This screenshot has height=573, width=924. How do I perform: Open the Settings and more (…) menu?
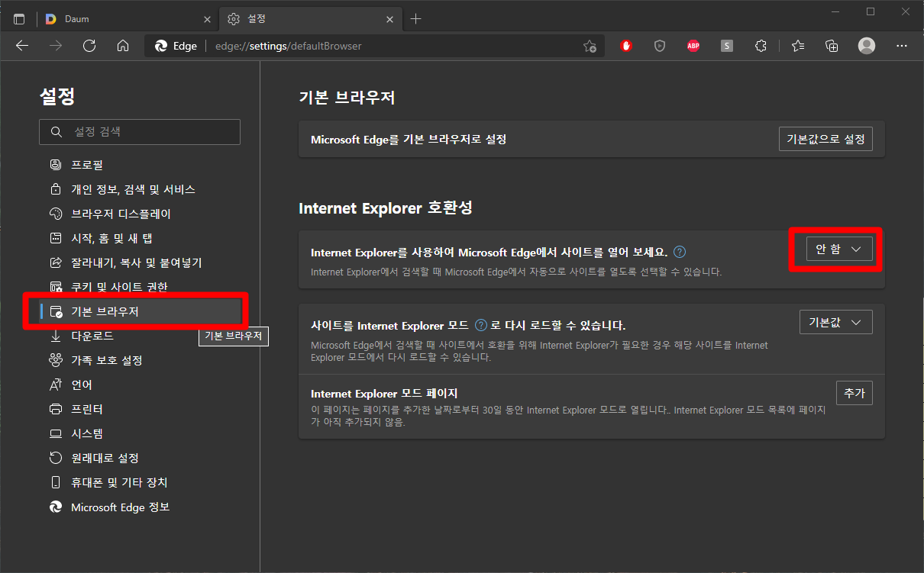tap(902, 46)
